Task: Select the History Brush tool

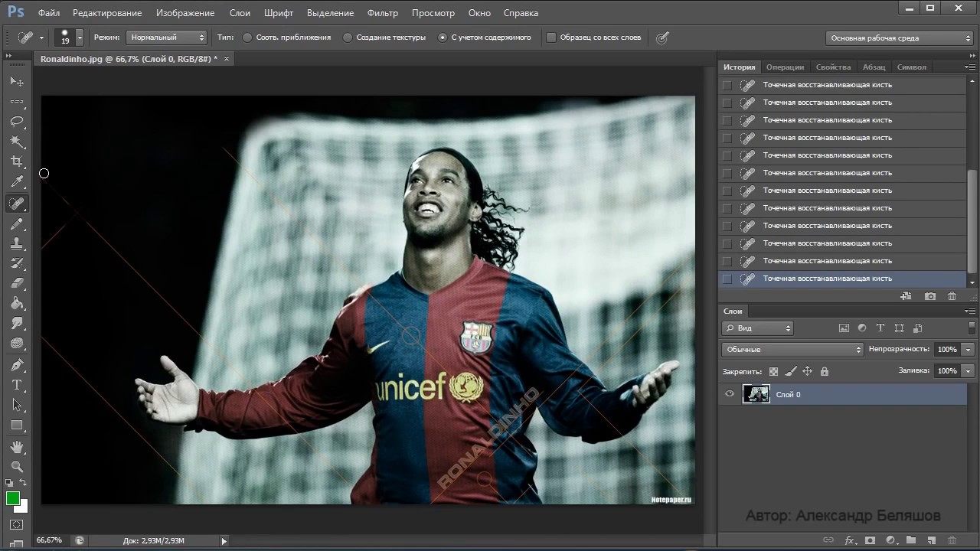Action: pos(17,264)
